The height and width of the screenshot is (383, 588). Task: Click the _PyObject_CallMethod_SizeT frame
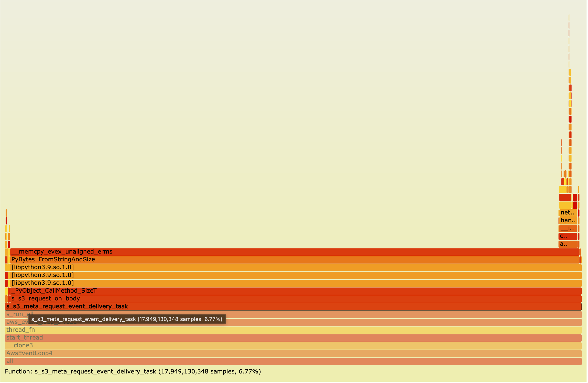(296, 291)
